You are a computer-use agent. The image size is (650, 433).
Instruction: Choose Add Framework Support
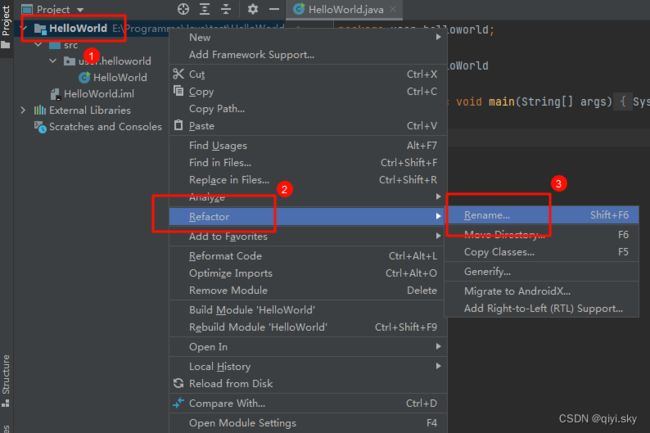click(308, 55)
